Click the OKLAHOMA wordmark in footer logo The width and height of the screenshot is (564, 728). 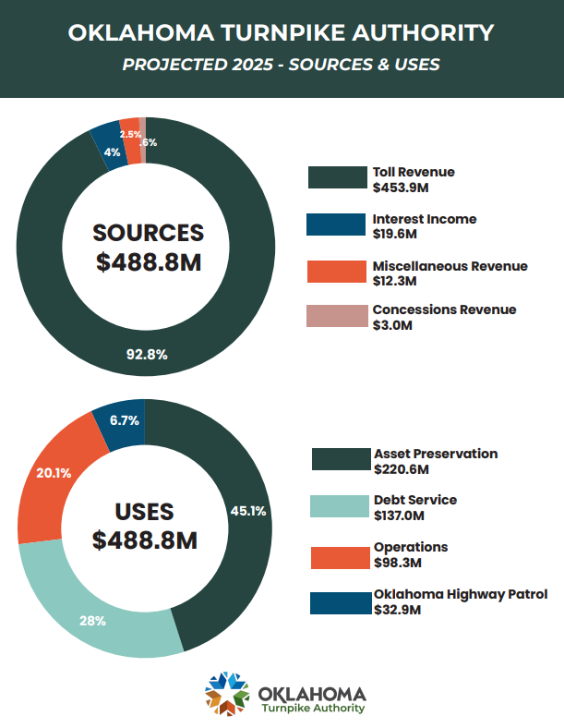tap(312, 694)
